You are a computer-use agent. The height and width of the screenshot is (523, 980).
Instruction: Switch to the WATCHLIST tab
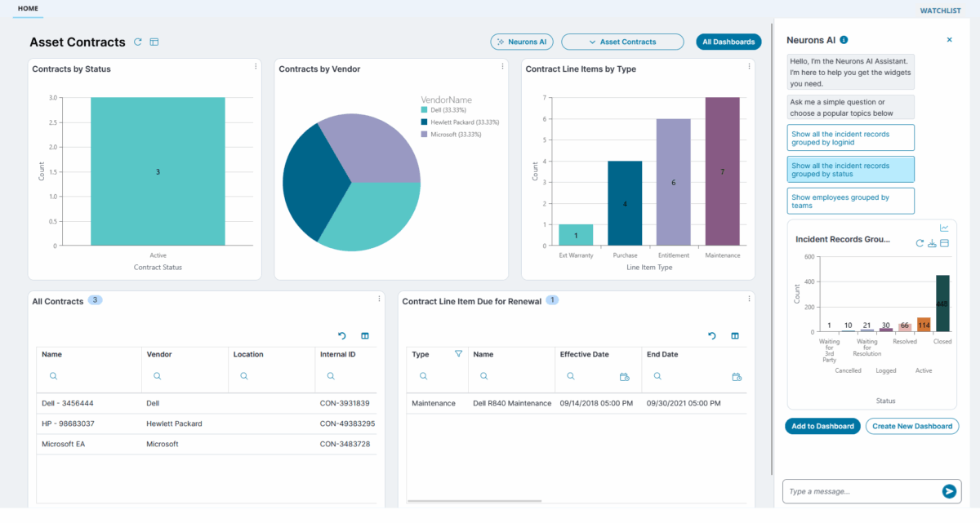coord(940,10)
